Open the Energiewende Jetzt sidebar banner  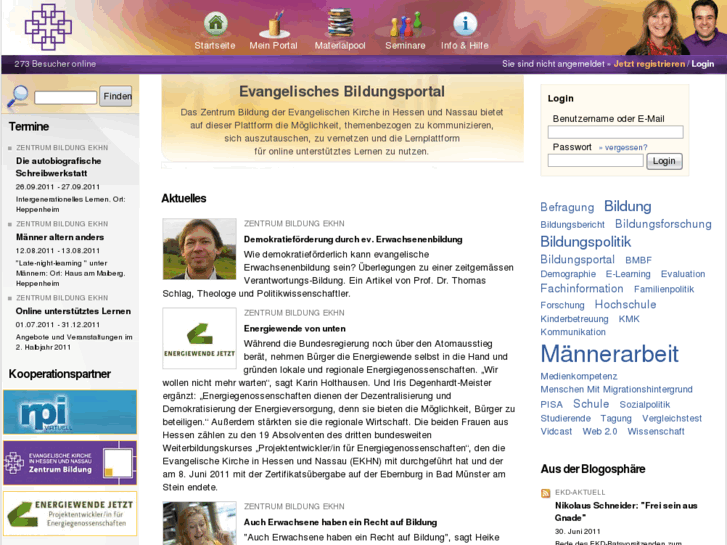pos(70,513)
